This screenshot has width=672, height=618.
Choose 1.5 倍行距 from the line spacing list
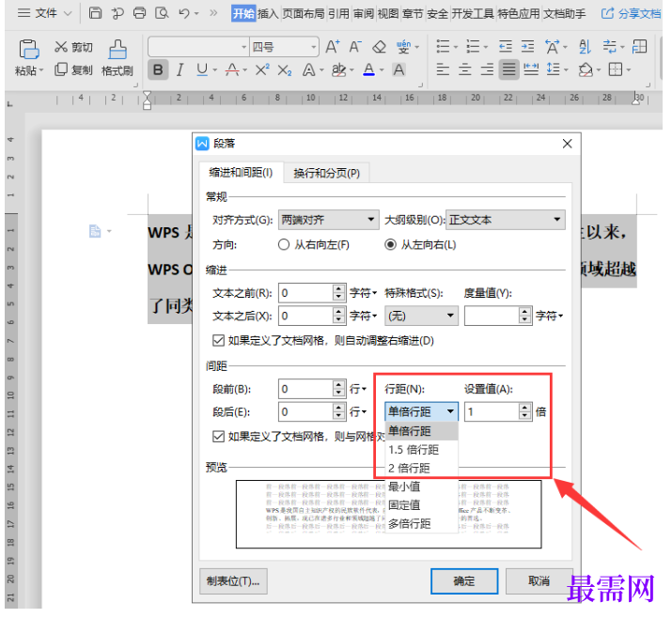414,449
